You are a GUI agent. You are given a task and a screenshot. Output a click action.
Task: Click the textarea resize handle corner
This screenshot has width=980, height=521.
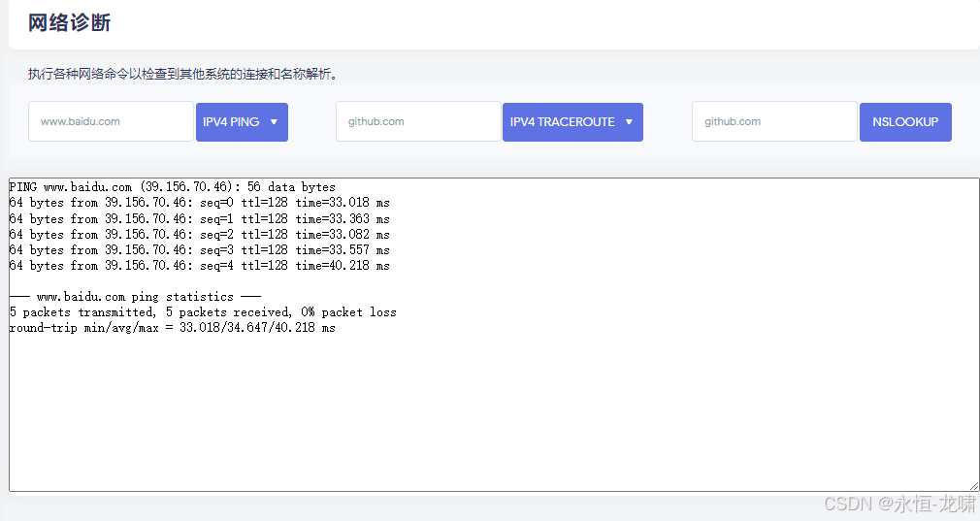[x=974, y=486]
